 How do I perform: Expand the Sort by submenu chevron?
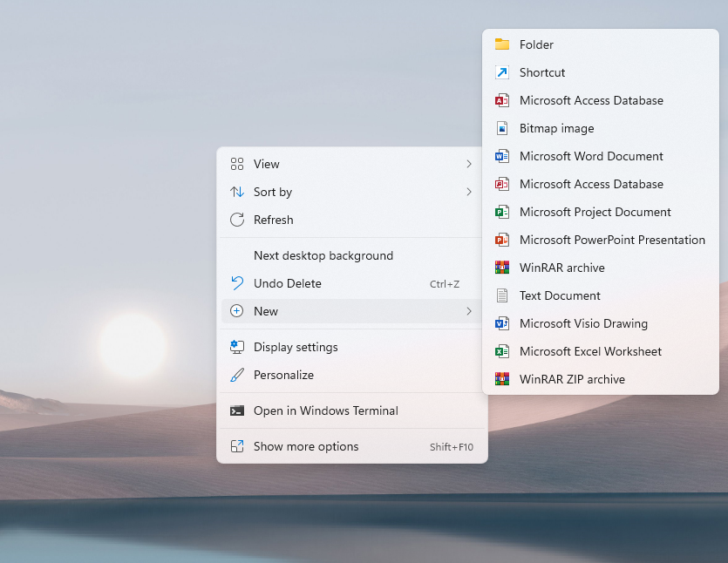[x=469, y=192]
